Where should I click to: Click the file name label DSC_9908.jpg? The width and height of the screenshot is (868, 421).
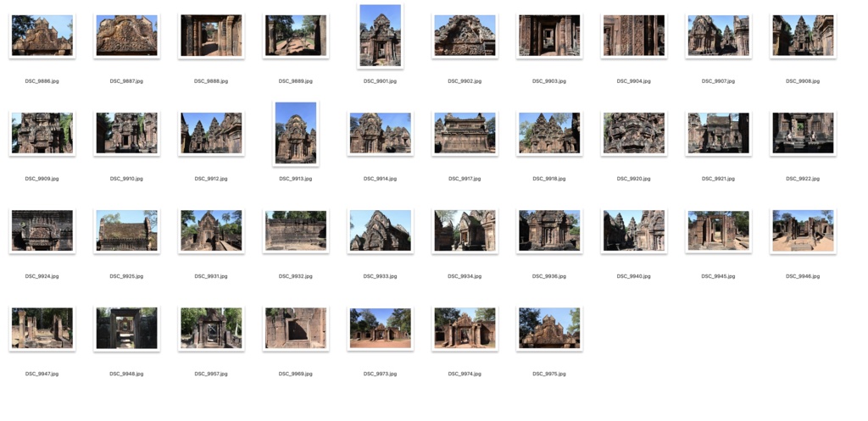coord(803,81)
